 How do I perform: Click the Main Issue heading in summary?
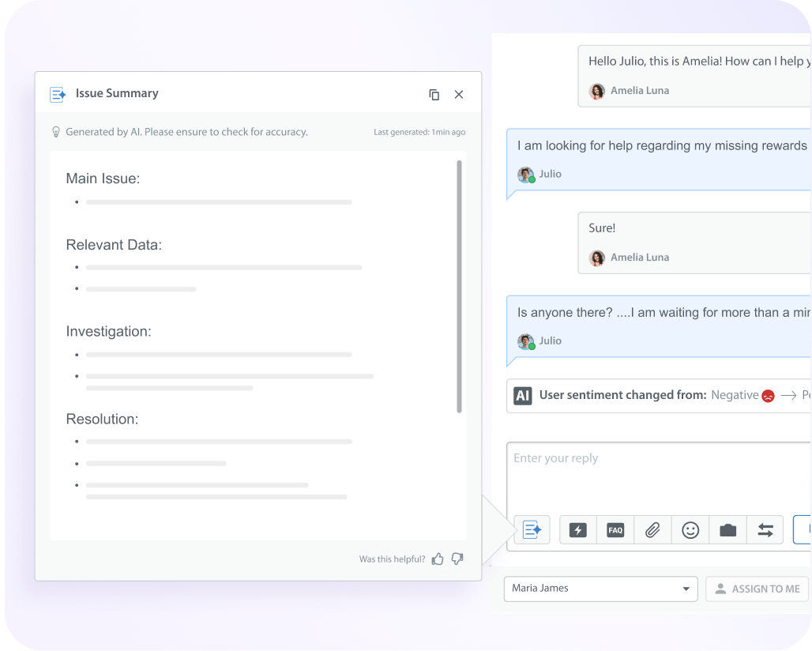(103, 179)
